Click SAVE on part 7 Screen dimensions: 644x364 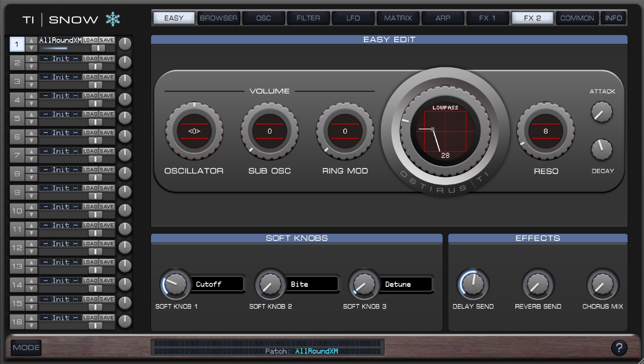pyautogui.click(x=107, y=151)
